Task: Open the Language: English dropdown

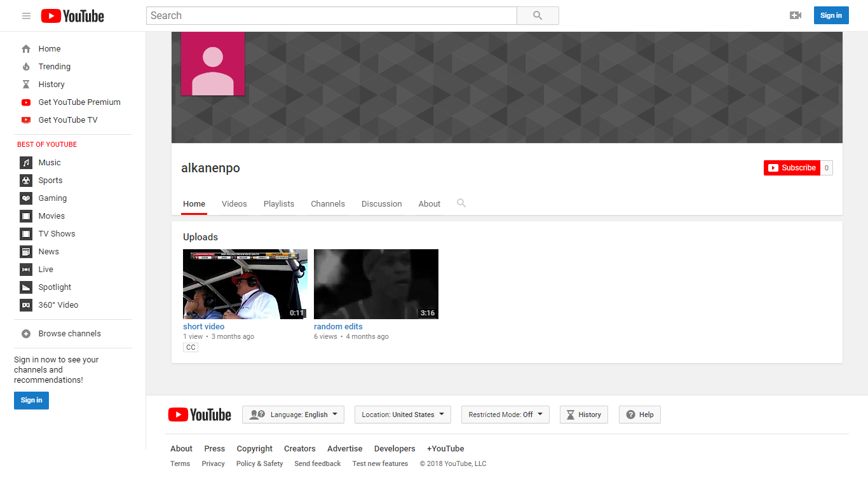Action: (x=293, y=415)
